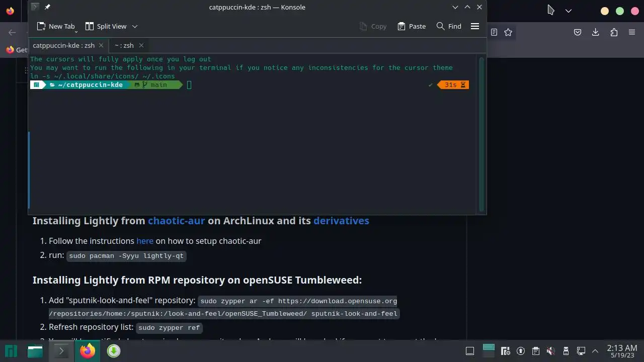The image size is (644, 362).
Task: Open the Konsole window menu icon
Action: coord(35,7)
